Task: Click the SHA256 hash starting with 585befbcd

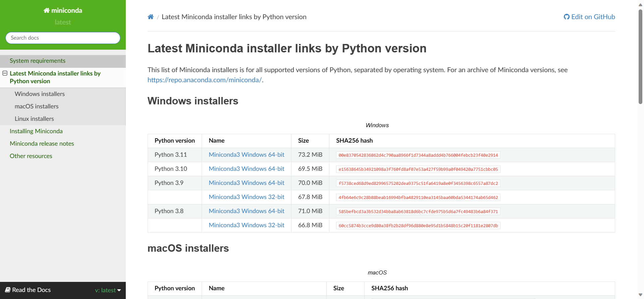Action: point(418,211)
